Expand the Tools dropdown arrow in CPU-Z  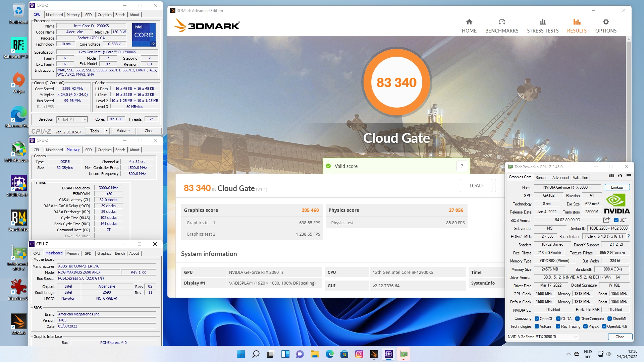[x=107, y=131]
